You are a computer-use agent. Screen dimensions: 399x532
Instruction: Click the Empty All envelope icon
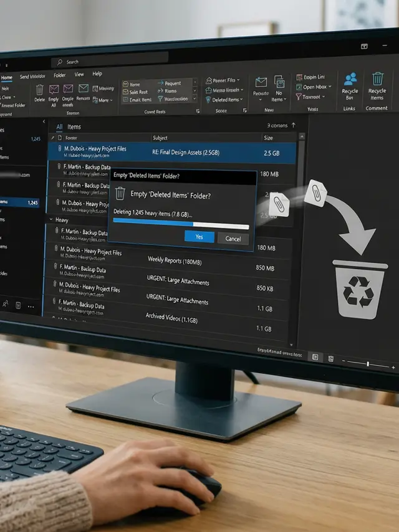[x=54, y=90]
